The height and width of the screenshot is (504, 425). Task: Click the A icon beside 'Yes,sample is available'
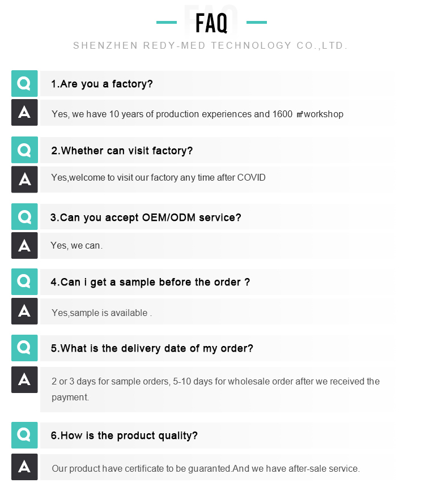[x=24, y=311]
